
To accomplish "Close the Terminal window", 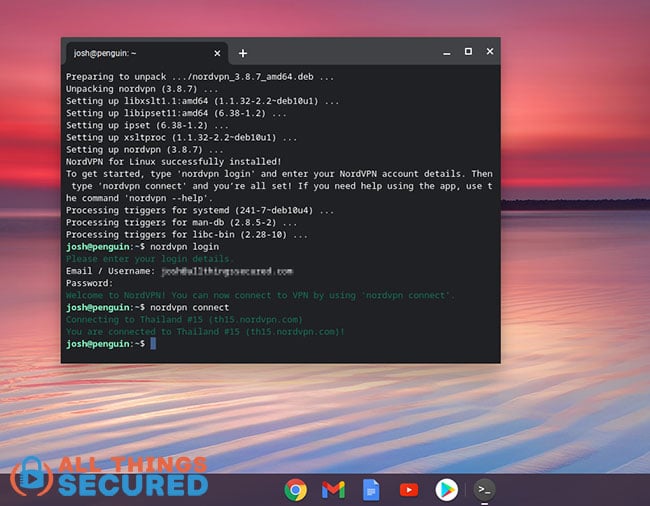I will pyautogui.click(x=490, y=51).
